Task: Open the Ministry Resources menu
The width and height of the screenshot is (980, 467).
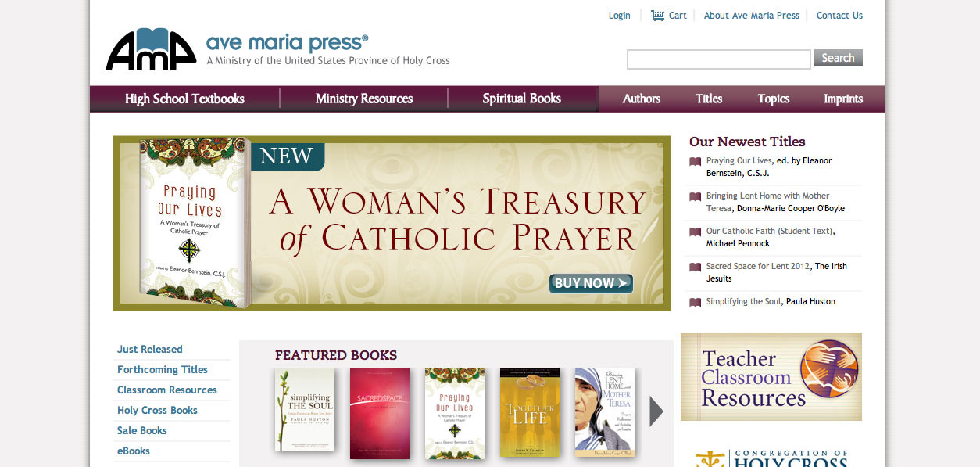Action: 364,99
